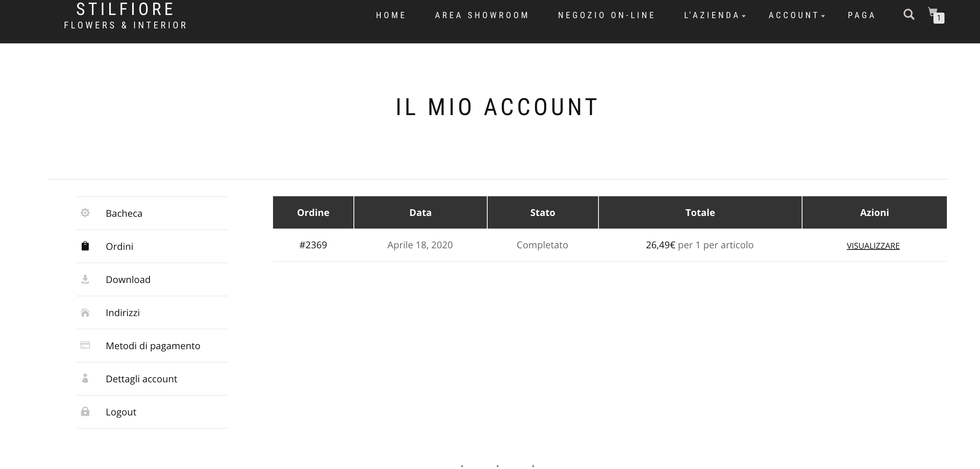The image size is (980, 469).
Task: Click the Ordini bag icon
Action: 86,246
